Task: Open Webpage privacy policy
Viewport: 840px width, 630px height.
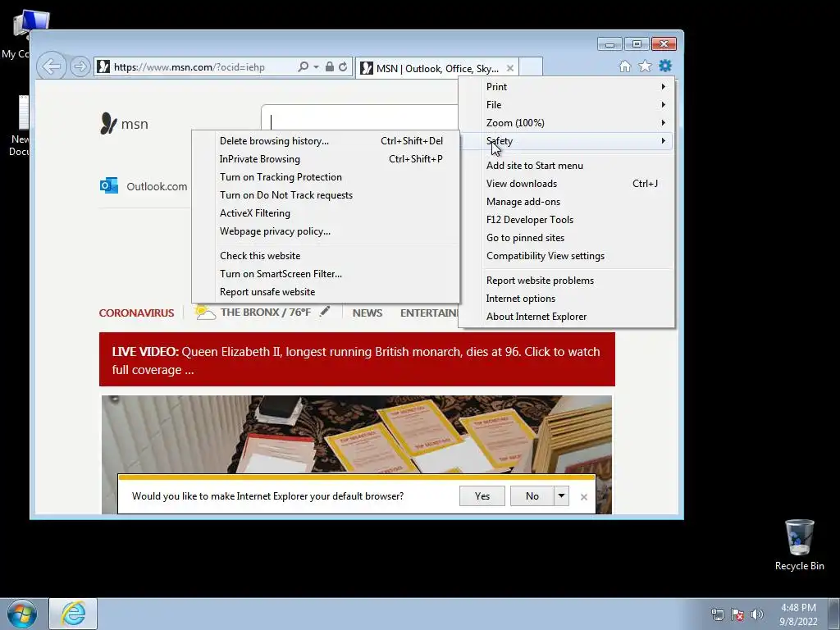Action: pyautogui.click(x=326, y=231)
